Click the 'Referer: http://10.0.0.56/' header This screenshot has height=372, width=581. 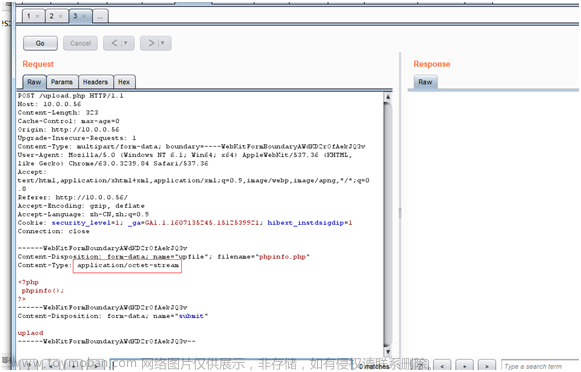[x=73, y=197]
